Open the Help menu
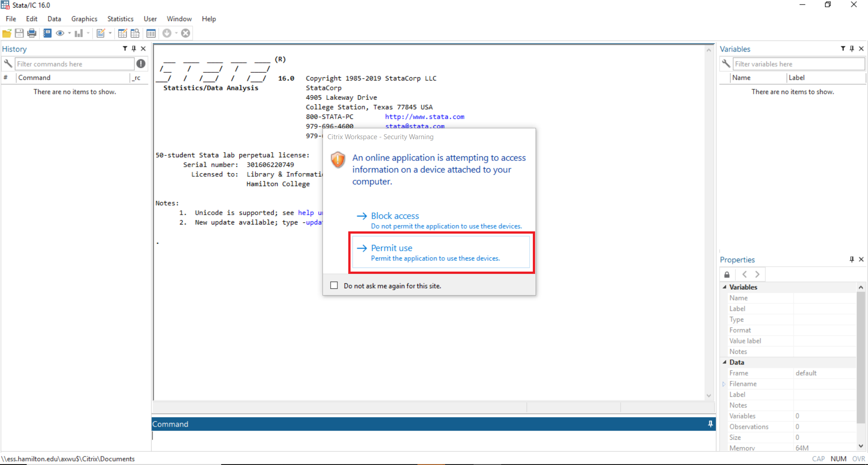 (209, 19)
